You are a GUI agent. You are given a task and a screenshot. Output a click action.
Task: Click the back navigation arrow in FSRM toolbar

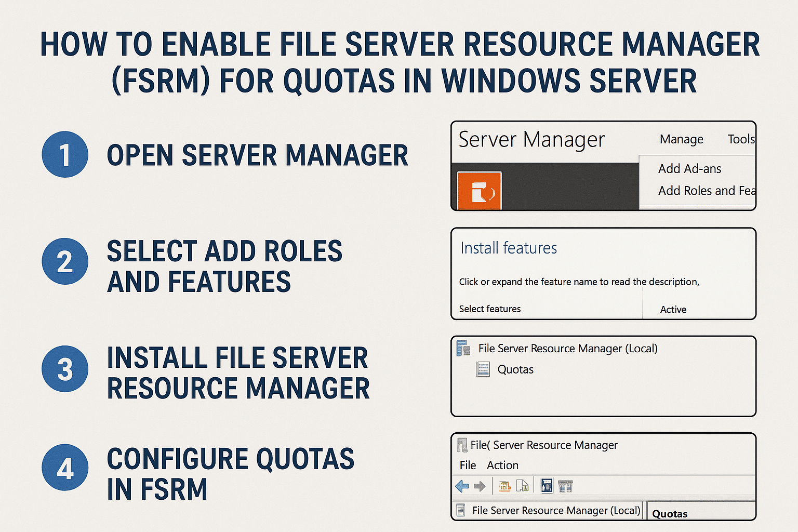pyautogui.click(x=462, y=486)
